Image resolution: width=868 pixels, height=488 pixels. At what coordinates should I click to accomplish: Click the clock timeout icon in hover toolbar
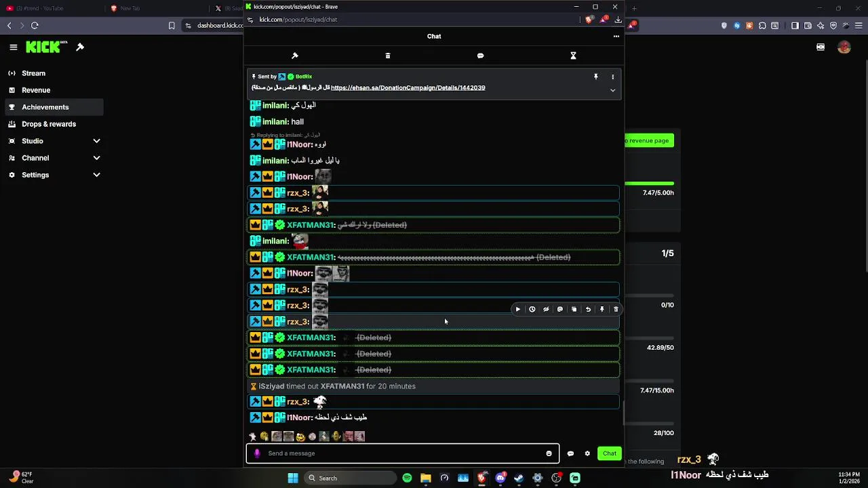click(x=532, y=309)
